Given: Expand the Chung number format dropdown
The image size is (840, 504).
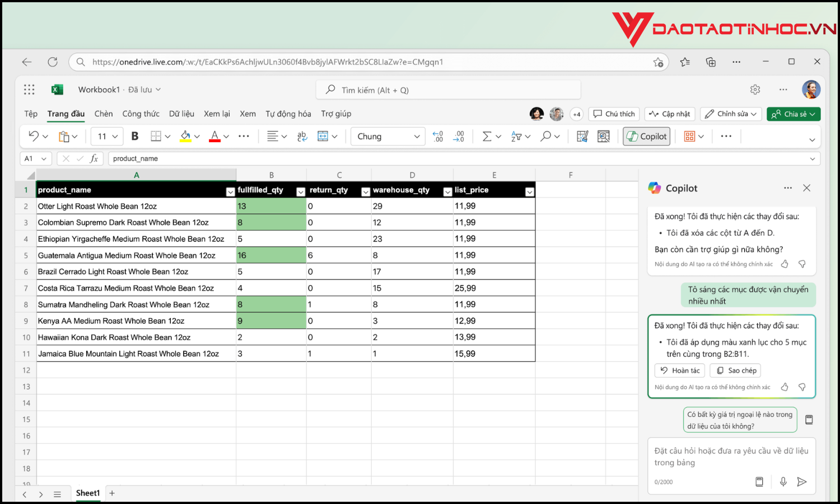Looking at the screenshot, I should click(x=416, y=136).
